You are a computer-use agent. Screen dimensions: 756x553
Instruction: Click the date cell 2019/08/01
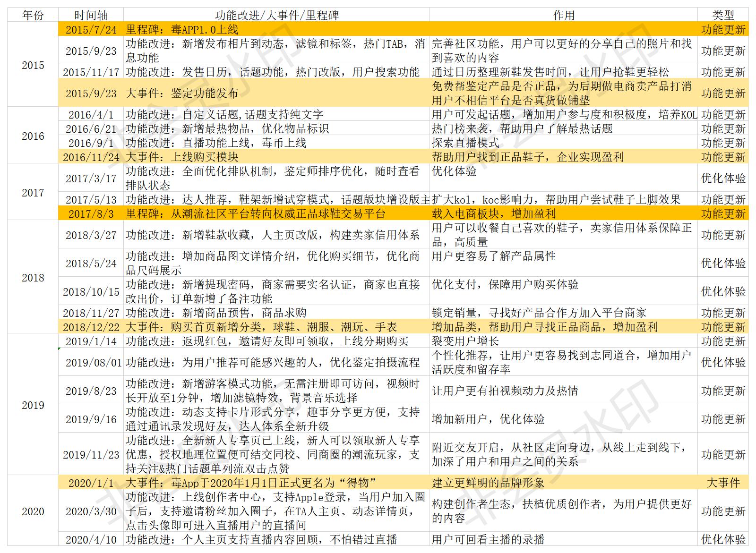tap(91, 362)
